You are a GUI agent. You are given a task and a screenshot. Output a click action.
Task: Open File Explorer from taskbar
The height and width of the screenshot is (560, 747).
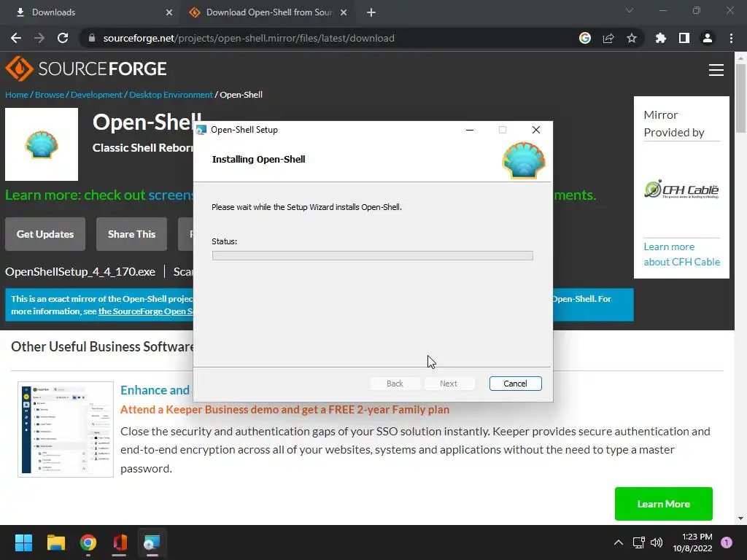pyautogui.click(x=55, y=542)
